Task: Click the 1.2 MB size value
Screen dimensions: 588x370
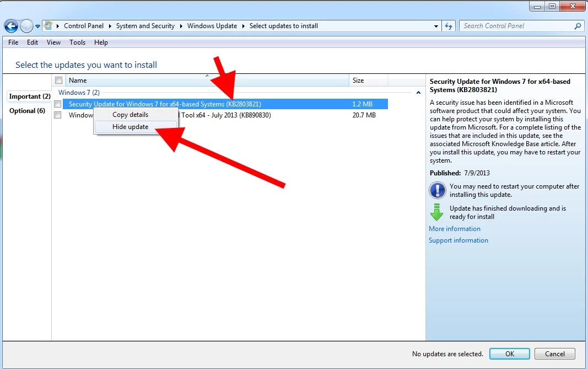Action: (x=362, y=104)
